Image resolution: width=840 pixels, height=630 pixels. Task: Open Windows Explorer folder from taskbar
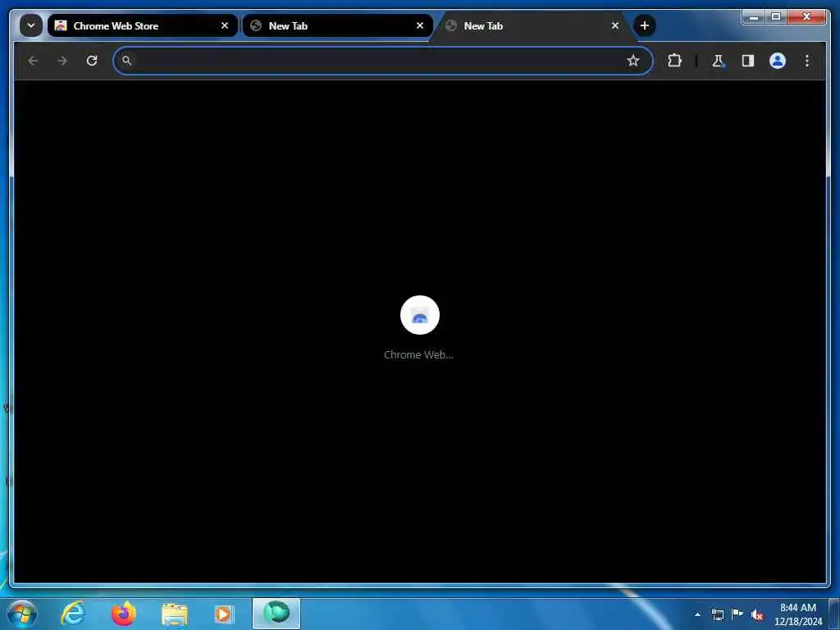point(174,614)
